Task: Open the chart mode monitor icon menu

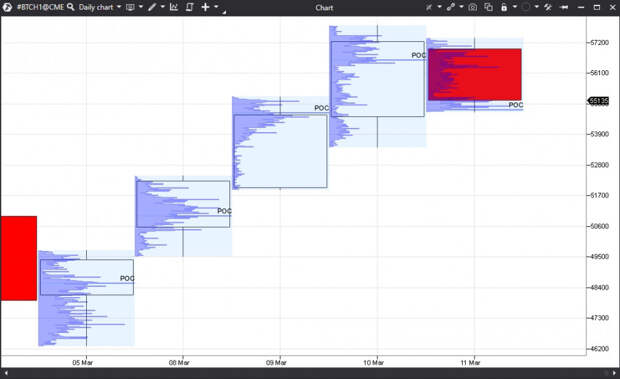Action: (x=130, y=7)
